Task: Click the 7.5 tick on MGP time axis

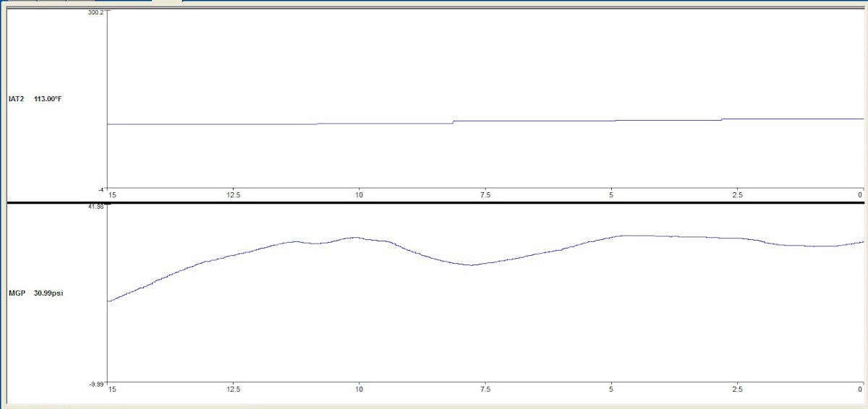Action: click(485, 389)
